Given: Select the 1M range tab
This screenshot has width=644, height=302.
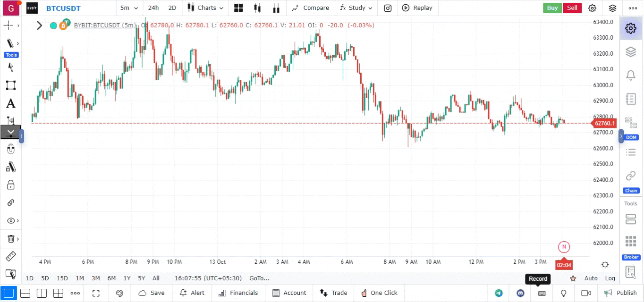Looking at the screenshot, I should click(79, 278).
